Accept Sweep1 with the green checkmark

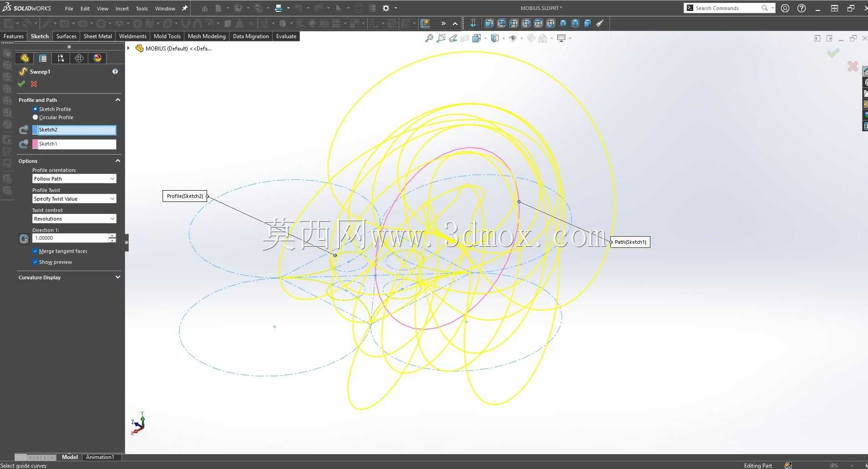[x=21, y=84]
